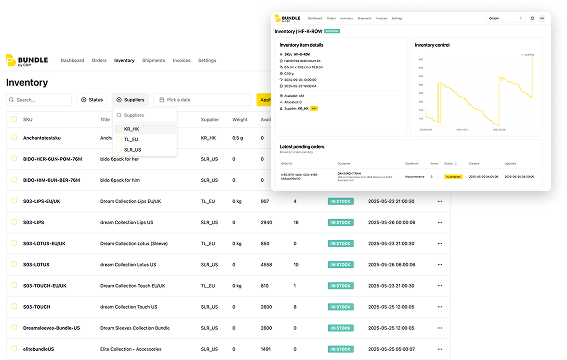The height and width of the screenshot is (360, 567).
Task: Open the user avatar in detail window
Action: coord(542,18)
